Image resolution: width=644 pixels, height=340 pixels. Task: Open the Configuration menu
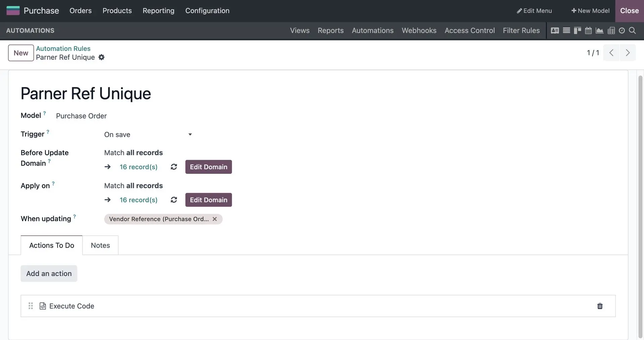[207, 11]
